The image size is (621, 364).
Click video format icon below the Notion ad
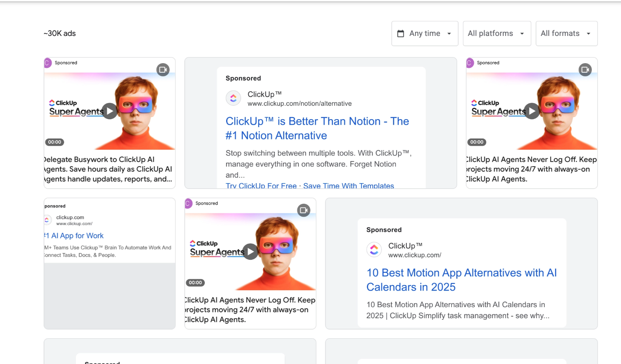pyautogui.click(x=304, y=210)
